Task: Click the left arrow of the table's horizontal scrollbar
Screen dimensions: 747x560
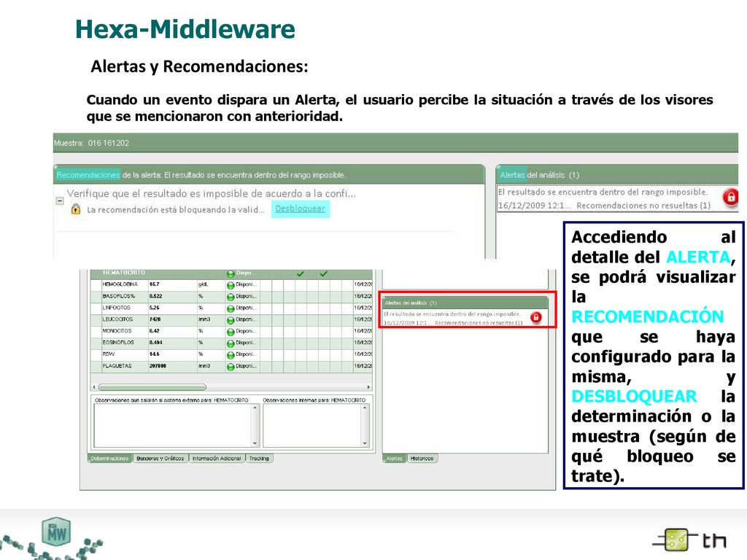Action: click(x=94, y=387)
